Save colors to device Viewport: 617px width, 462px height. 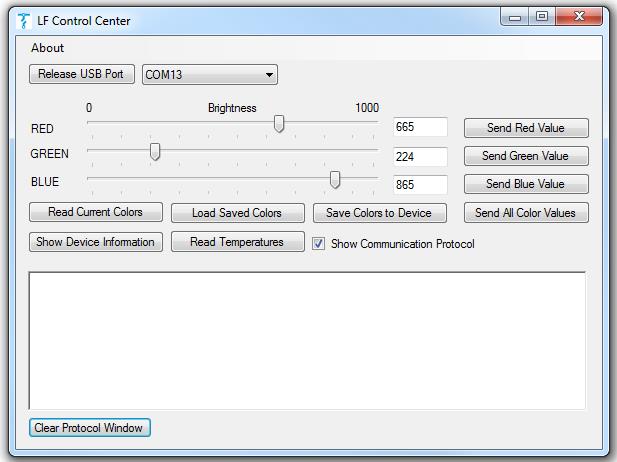[380, 213]
